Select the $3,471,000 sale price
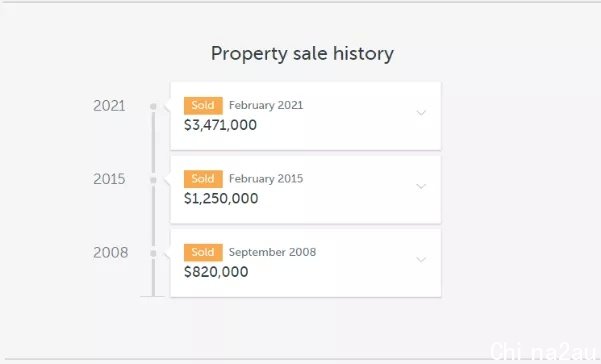601x364 pixels. (x=220, y=125)
